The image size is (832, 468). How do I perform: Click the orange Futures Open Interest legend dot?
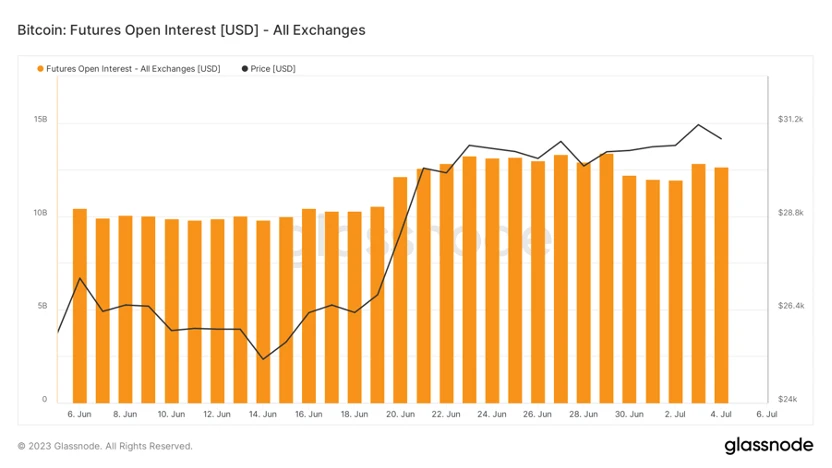click(x=40, y=69)
